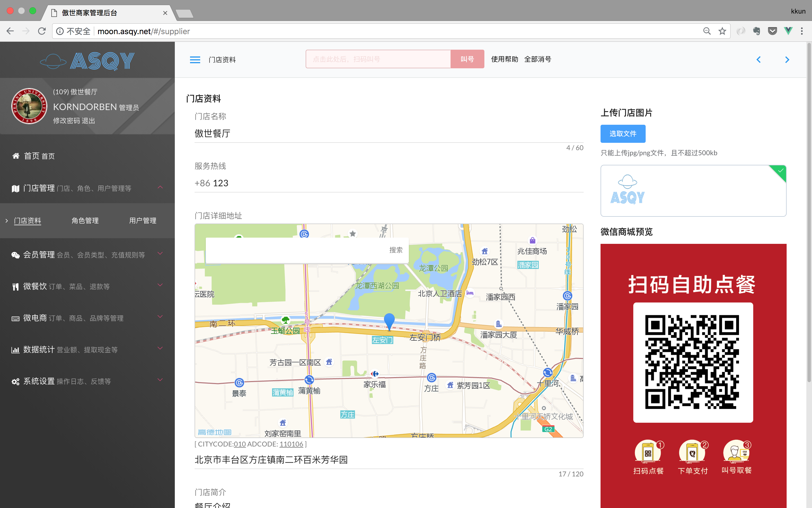812x508 pixels.
Task: Click the scan-to-call-number input field
Action: pos(378,59)
